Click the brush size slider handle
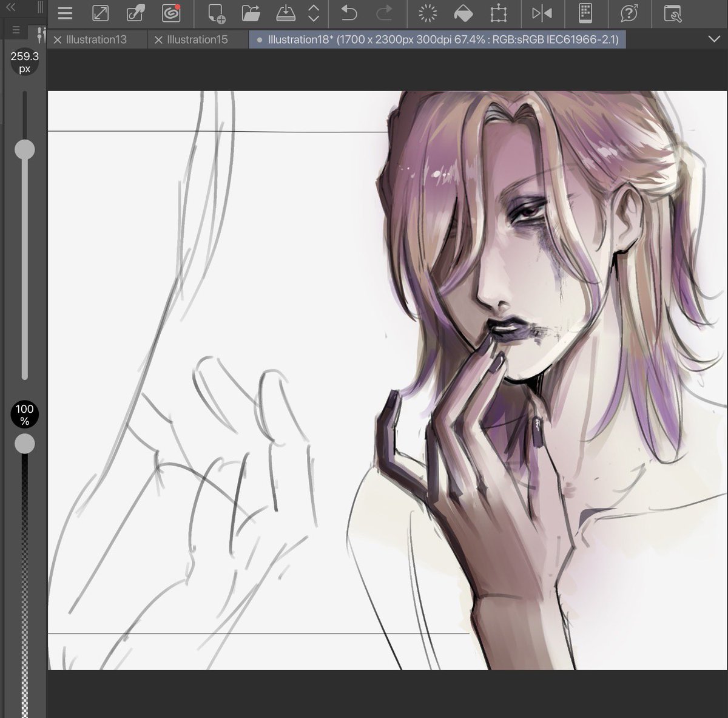 [25, 149]
